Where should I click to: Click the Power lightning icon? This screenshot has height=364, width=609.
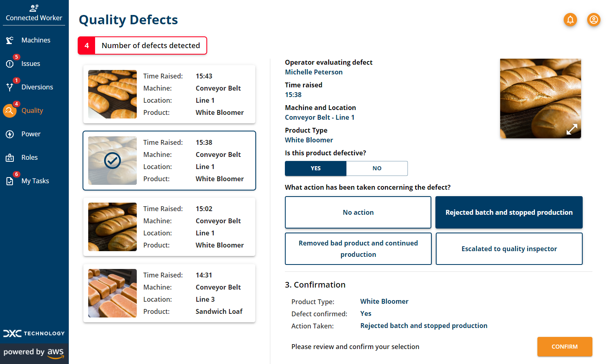(x=10, y=134)
